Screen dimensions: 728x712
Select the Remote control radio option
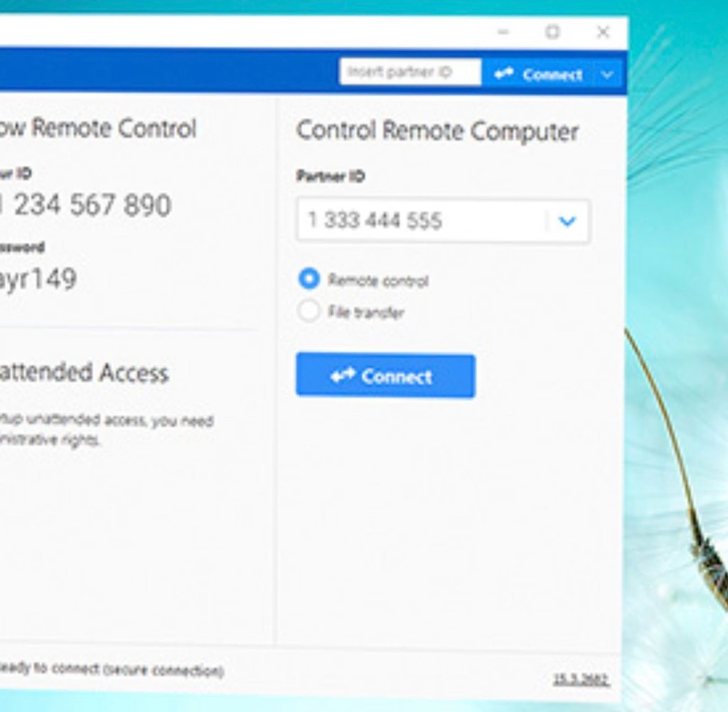309,280
